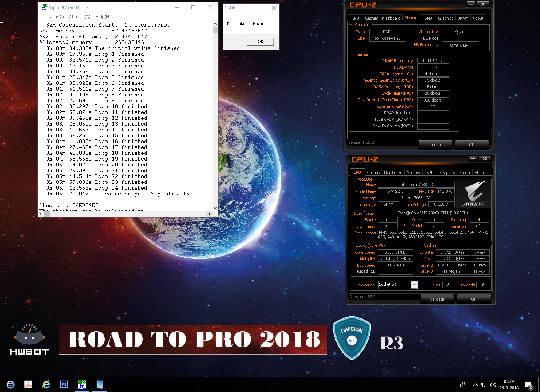
Task: Click the Super PI horizontal scroll right arrow
Action: tap(209, 214)
